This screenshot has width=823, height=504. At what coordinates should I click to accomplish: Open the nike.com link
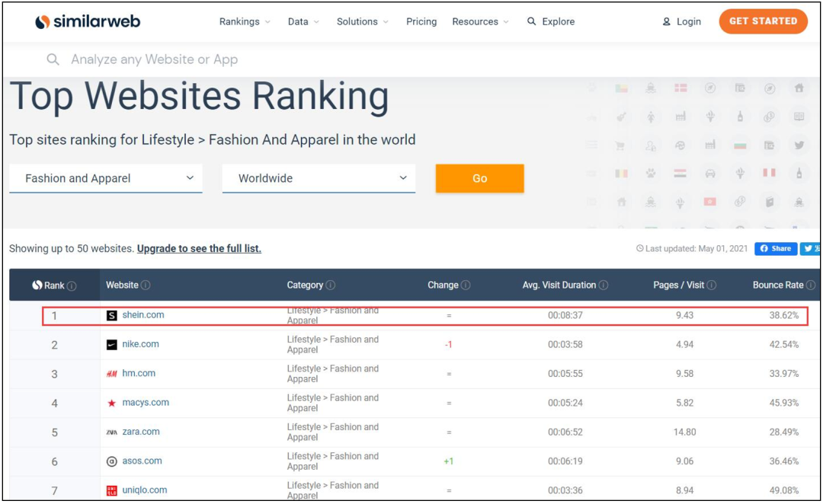coord(141,344)
